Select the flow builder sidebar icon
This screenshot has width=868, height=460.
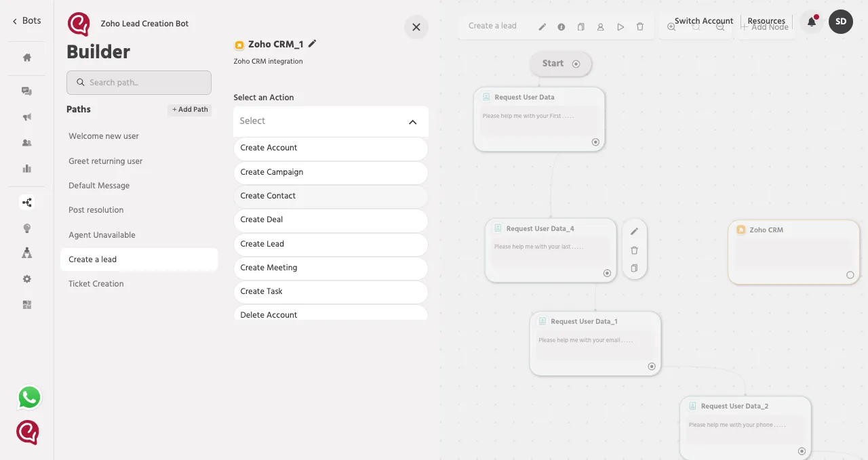(x=27, y=202)
